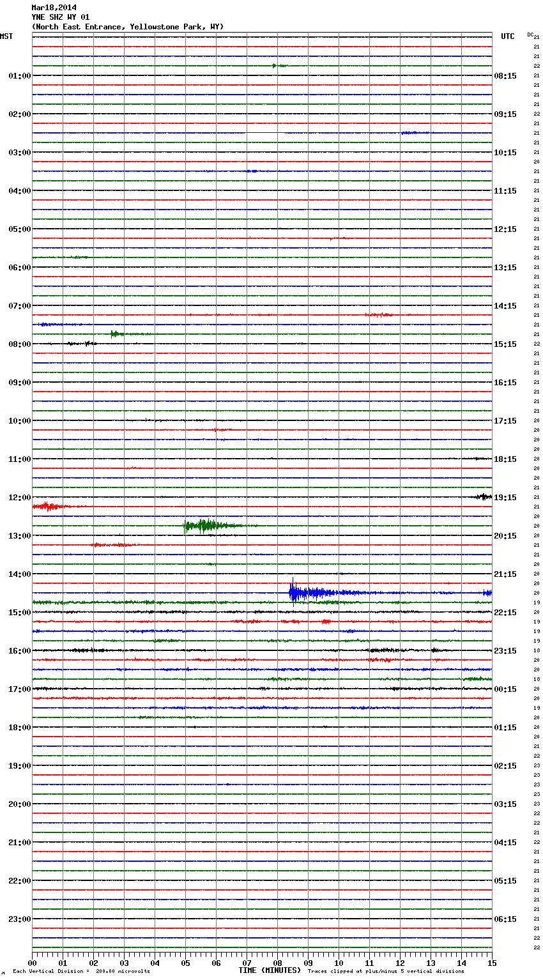
Task: Select the 20:00 MST time label
Action: point(20,804)
